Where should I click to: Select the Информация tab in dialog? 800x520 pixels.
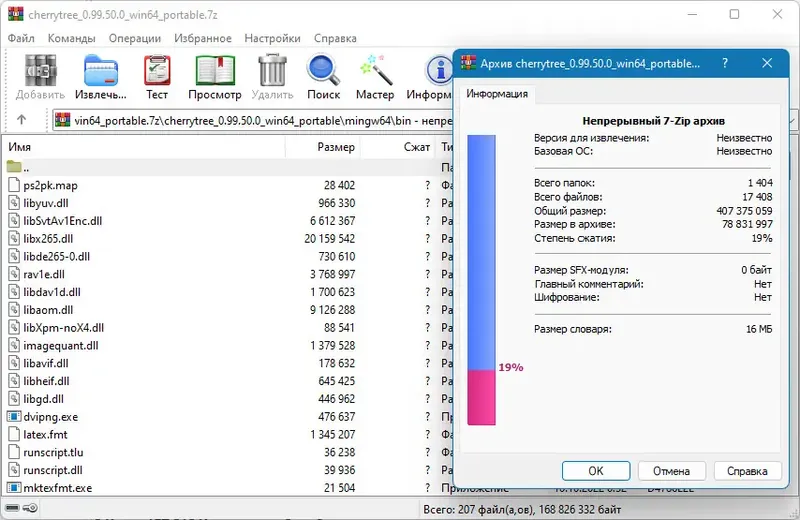coord(497,94)
